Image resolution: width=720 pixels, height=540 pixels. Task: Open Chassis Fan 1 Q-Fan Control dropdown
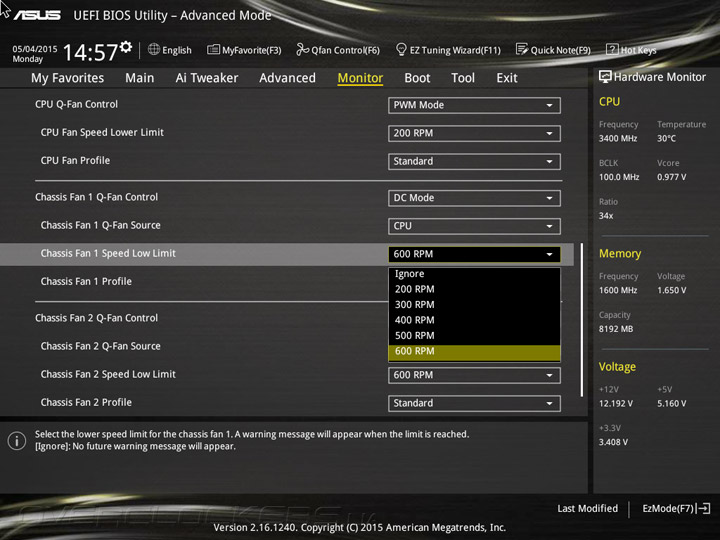point(474,198)
